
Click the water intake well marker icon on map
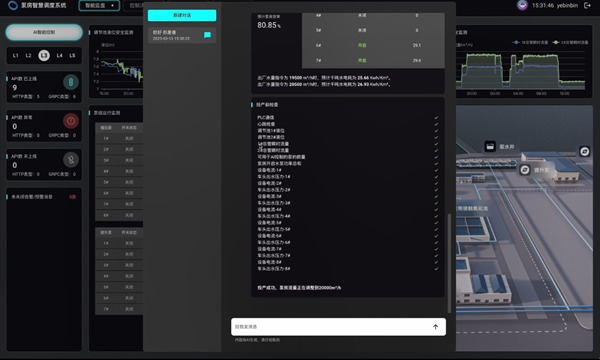pyautogui.click(x=490, y=147)
